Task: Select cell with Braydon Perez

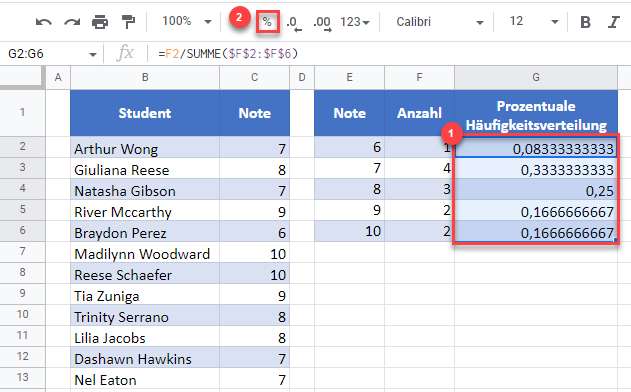Action: [x=145, y=231]
